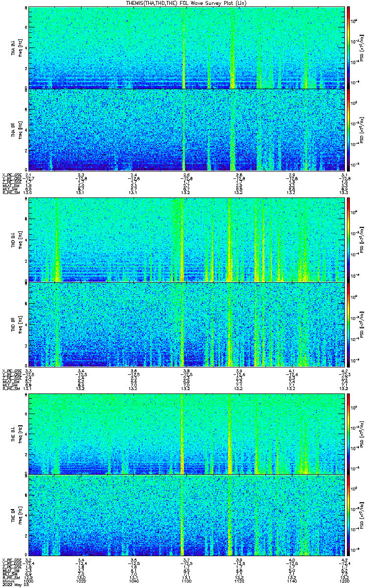Click the PSD [nT²/Hz] label of bottom color bar
Image resolution: width=368 pixels, height=588 pixels.
[362, 515]
